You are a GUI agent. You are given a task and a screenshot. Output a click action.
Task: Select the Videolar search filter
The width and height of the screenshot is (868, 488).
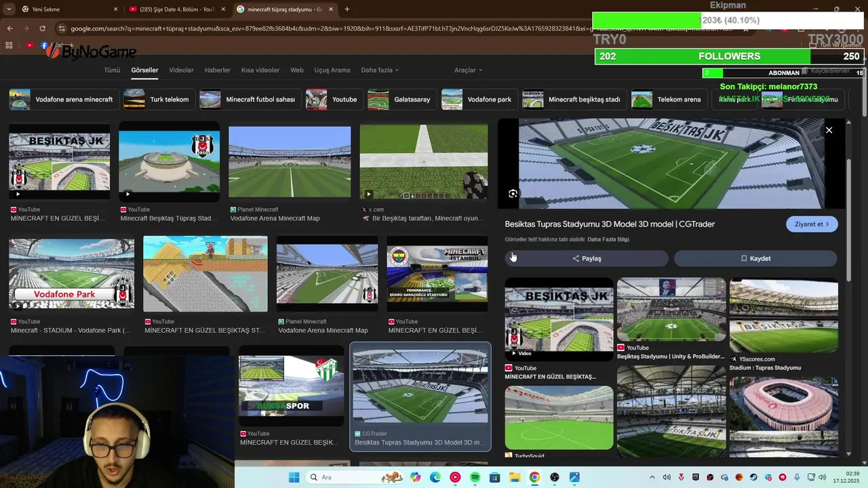tap(181, 70)
